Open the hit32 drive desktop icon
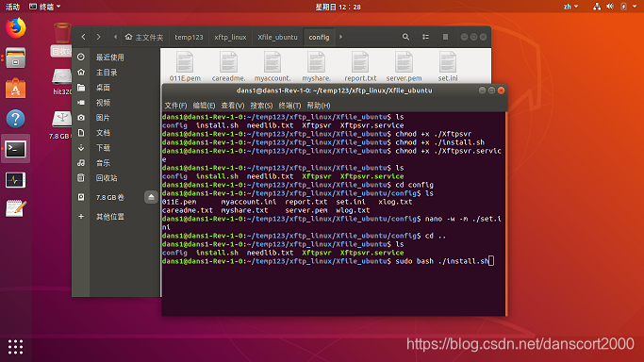 (61, 82)
